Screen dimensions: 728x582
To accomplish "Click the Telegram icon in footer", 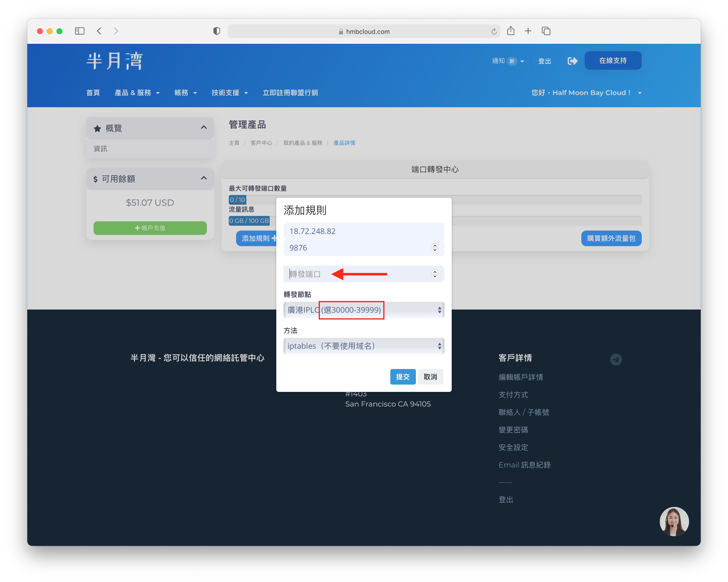I will 615,359.
